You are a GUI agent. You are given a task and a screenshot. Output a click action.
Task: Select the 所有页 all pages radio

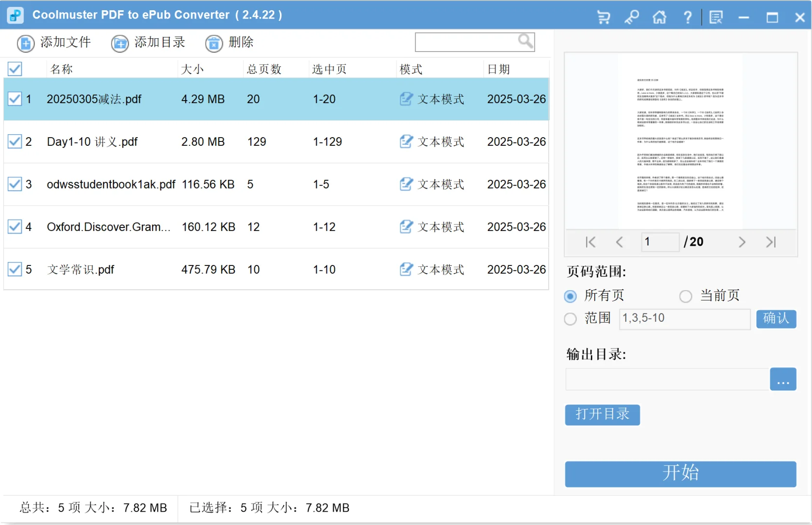point(570,296)
